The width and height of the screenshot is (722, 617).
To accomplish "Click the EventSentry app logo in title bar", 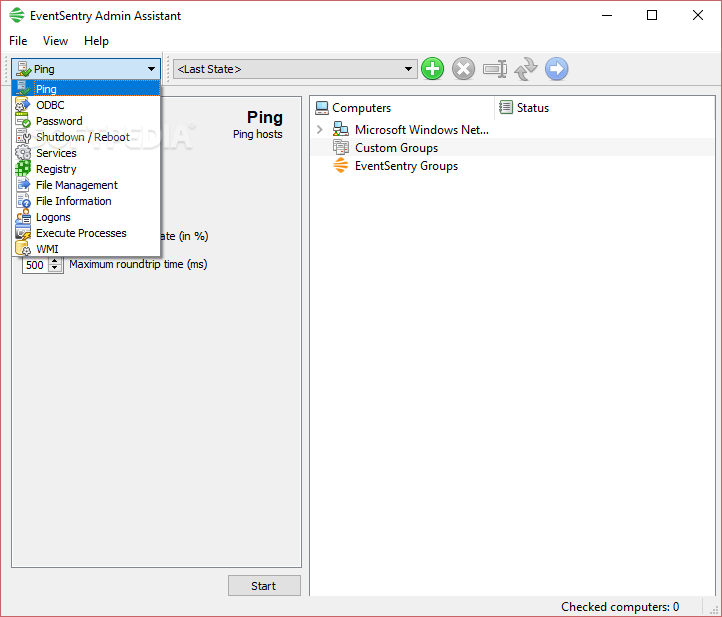I will pos(17,15).
